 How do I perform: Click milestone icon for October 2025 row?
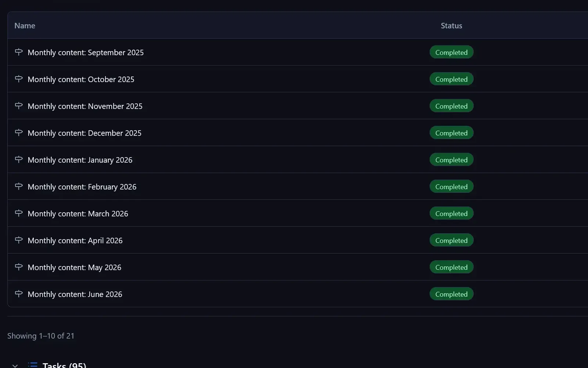click(x=19, y=79)
